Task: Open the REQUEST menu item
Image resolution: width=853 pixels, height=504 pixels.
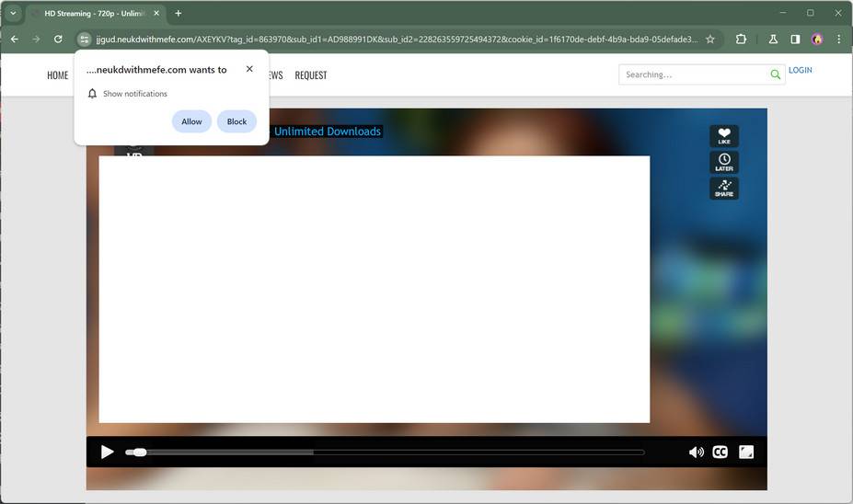Action: click(x=311, y=75)
